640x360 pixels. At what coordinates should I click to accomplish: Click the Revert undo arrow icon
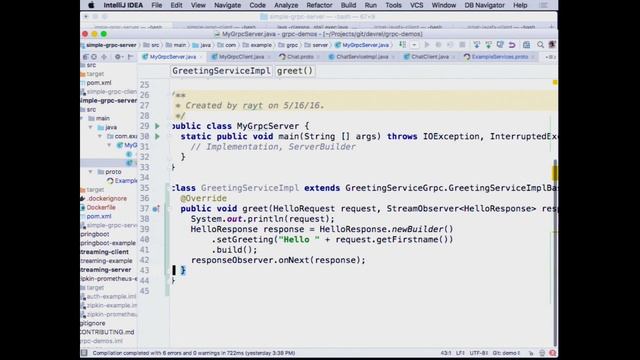coord(512,45)
